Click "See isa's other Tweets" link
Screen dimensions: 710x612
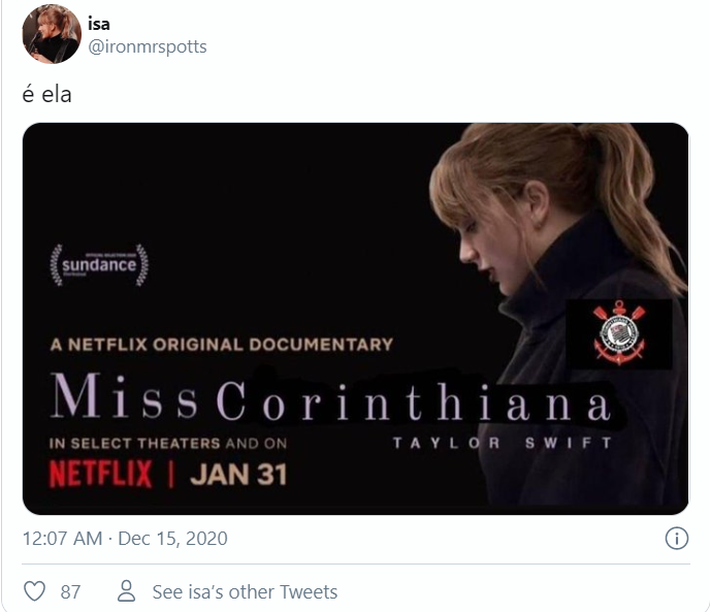[x=244, y=592]
